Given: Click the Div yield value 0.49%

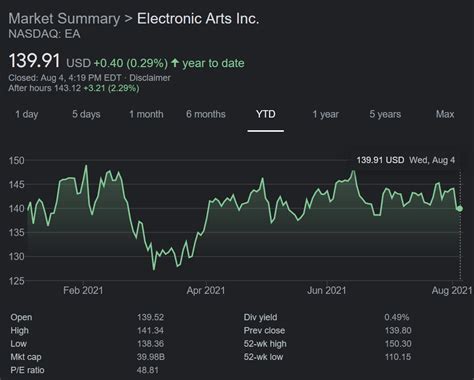Looking at the screenshot, I should pos(397,317).
